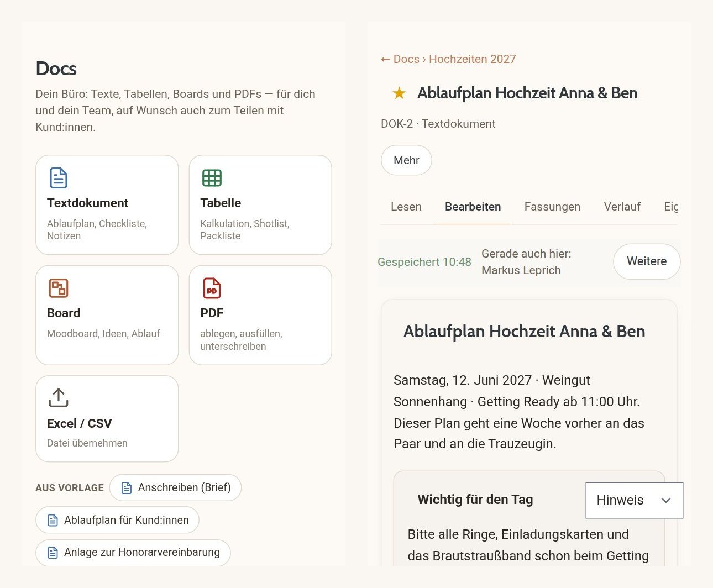This screenshot has height=588, width=713.
Task: Click the document icon in Anschreiben (Brief)
Action: coord(127,488)
